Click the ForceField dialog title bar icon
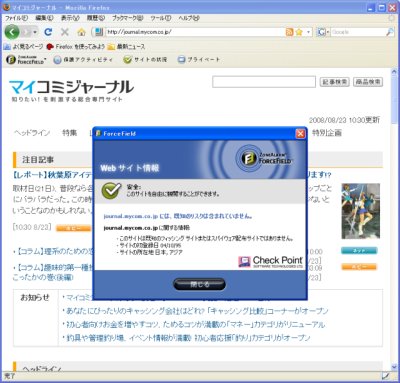 point(98,134)
